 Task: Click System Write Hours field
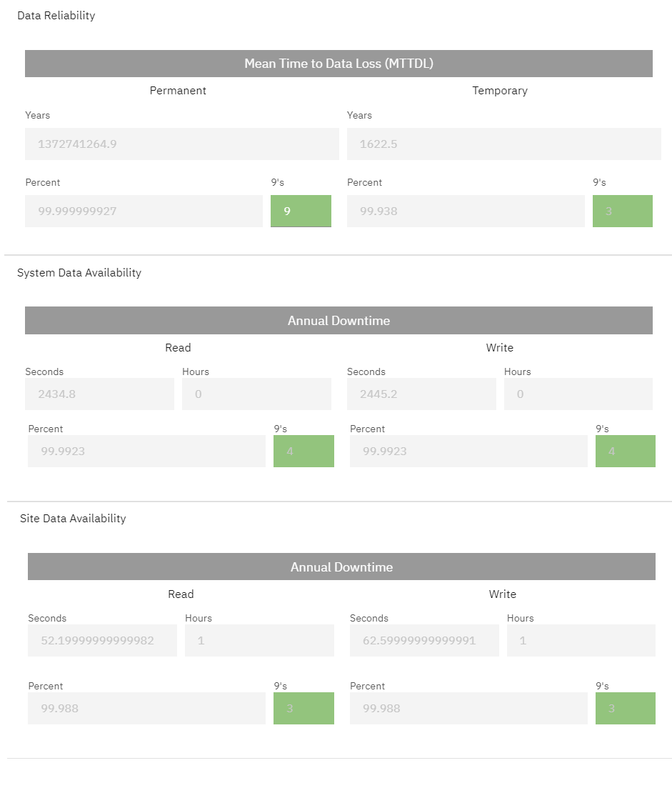pyautogui.click(x=578, y=394)
